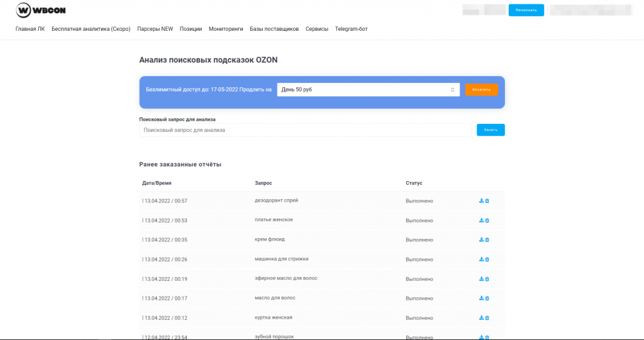Image resolution: width=644 pixels, height=340 pixels.
Task: Click the платье женское query text
Action: click(x=274, y=220)
